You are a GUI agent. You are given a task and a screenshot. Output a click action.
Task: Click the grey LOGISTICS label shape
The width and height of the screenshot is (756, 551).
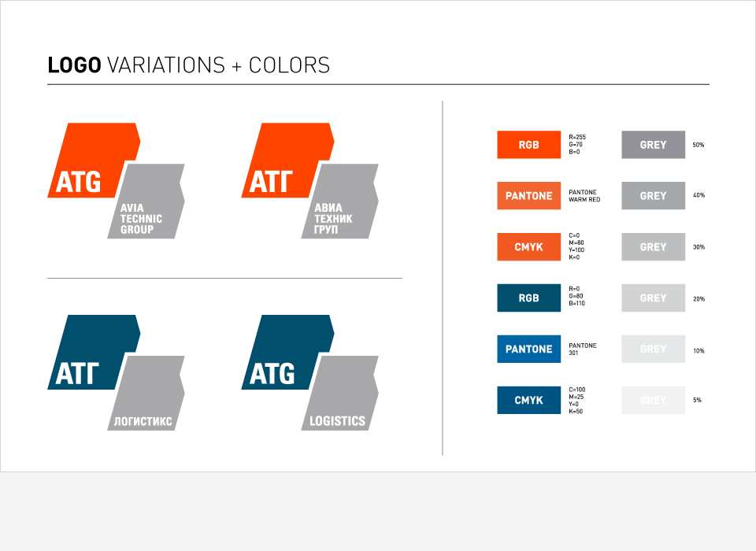coord(340,393)
